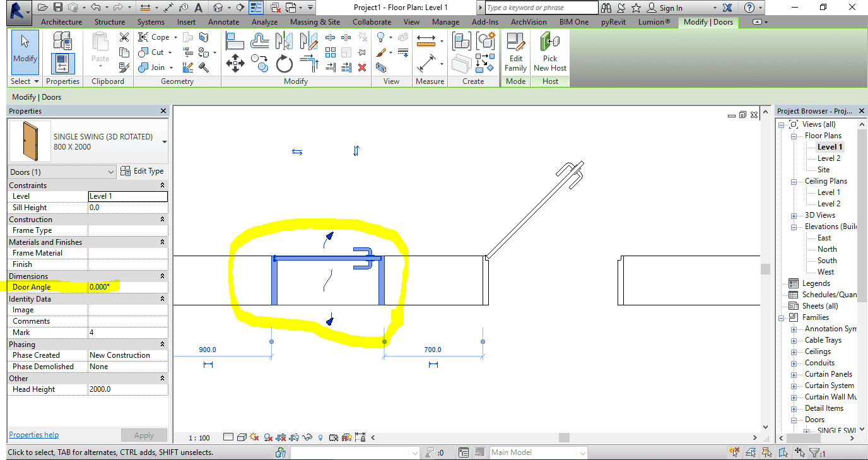Image resolution: width=868 pixels, height=460 pixels.
Task: Open the door type selector dropdown
Action: [164, 142]
